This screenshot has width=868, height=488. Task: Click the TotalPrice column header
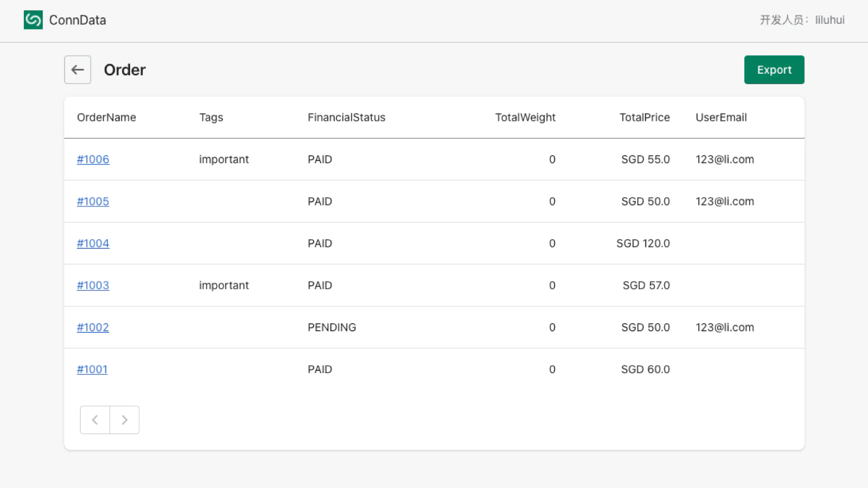tap(644, 118)
